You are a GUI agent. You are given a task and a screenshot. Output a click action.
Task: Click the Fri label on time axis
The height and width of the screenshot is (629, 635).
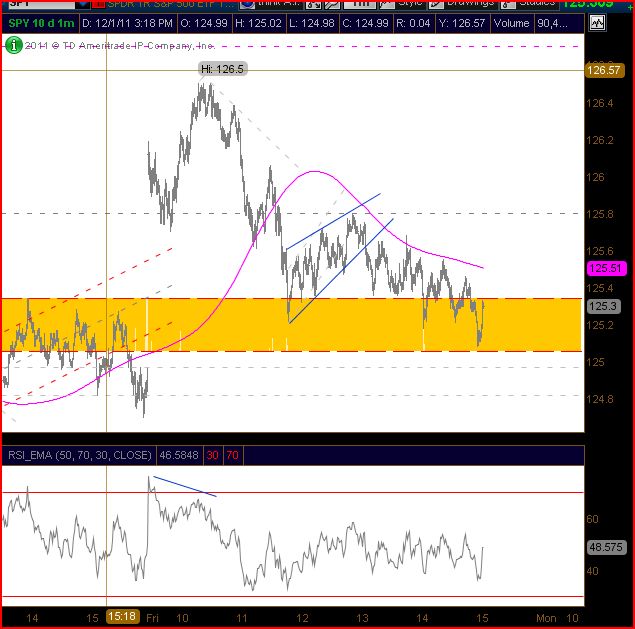(152, 618)
